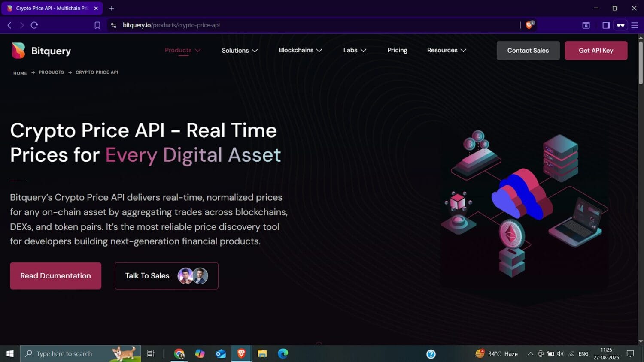This screenshot has height=362, width=644.
Task: Navigate to the Home breadcrumb link
Action: coord(20,73)
